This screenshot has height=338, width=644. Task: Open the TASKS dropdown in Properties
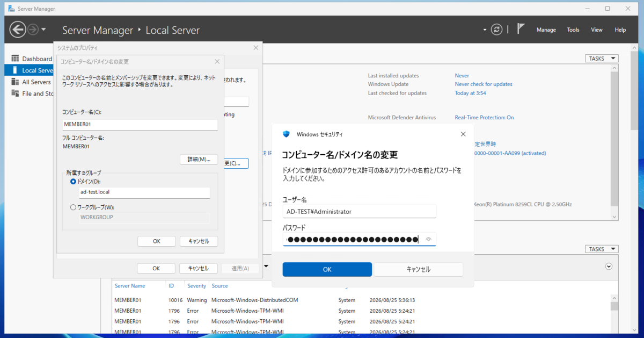[602, 59]
